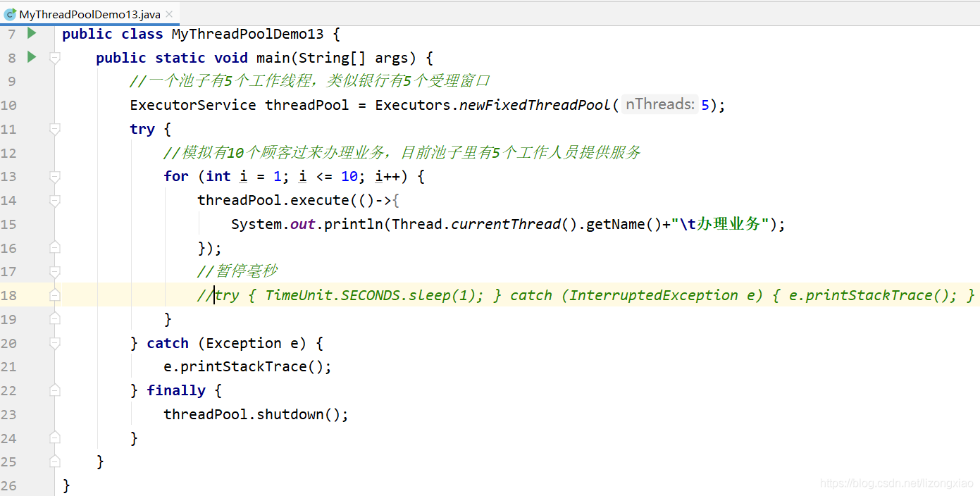This screenshot has width=980, height=496.
Task: Click the blog.csdn.net watermark link
Action: tap(896, 483)
